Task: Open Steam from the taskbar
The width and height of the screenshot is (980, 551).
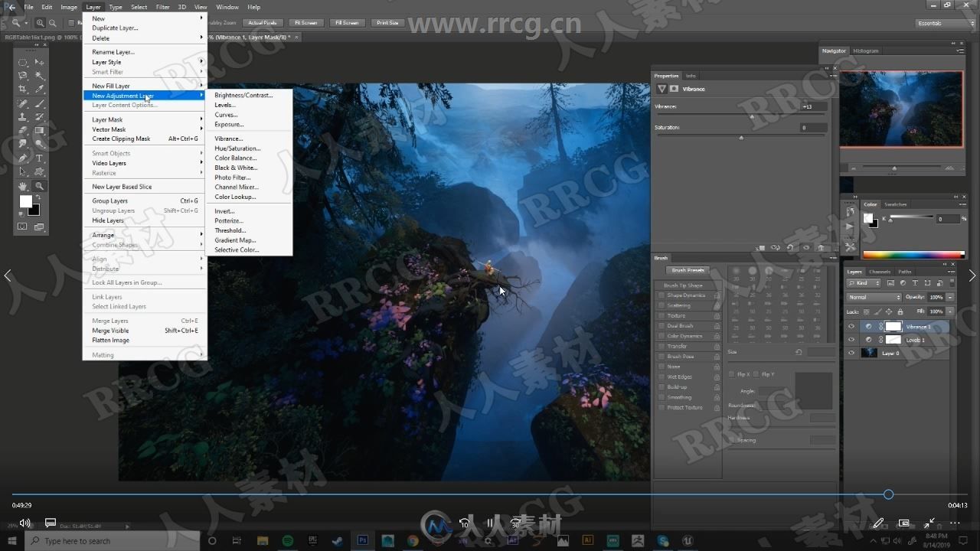Action: (x=338, y=541)
